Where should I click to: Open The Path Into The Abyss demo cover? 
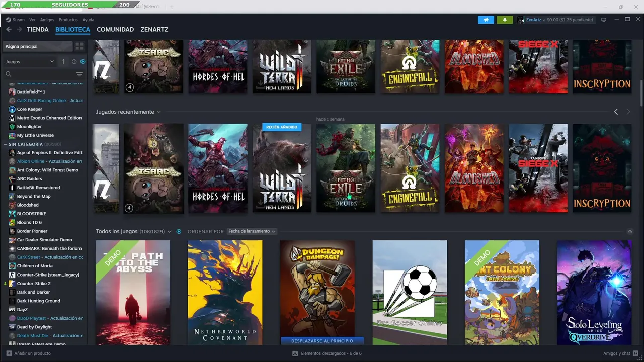(x=133, y=293)
